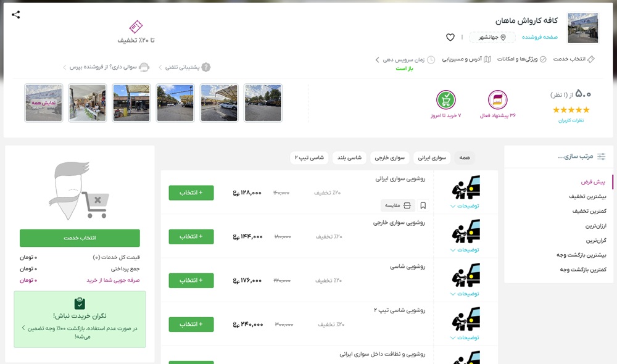Open the gallery photo with white car under canopy
The width and height of the screenshot is (617, 364).
(219, 102)
